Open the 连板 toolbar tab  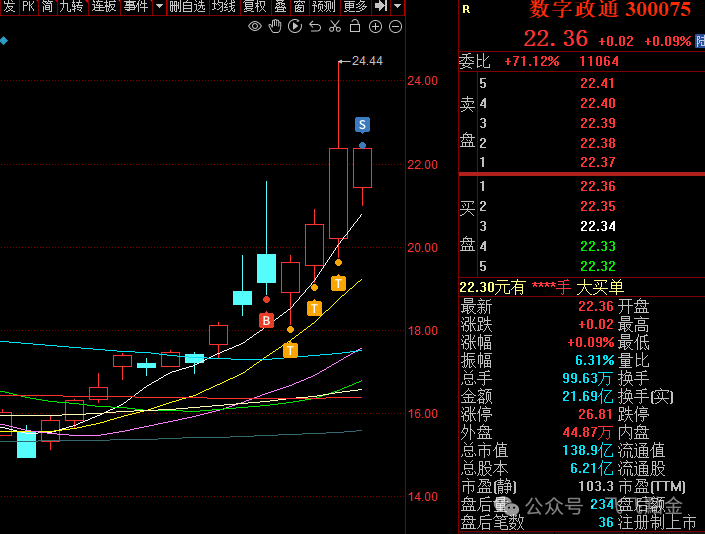[104, 6]
